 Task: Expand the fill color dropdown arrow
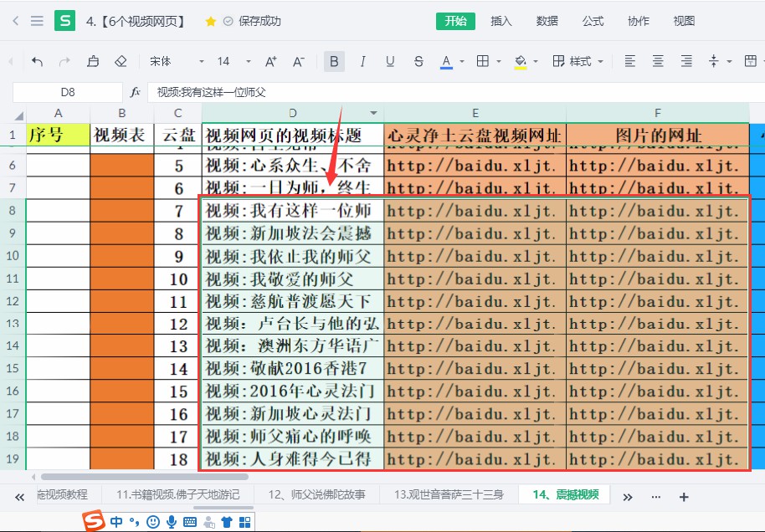click(x=536, y=61)
